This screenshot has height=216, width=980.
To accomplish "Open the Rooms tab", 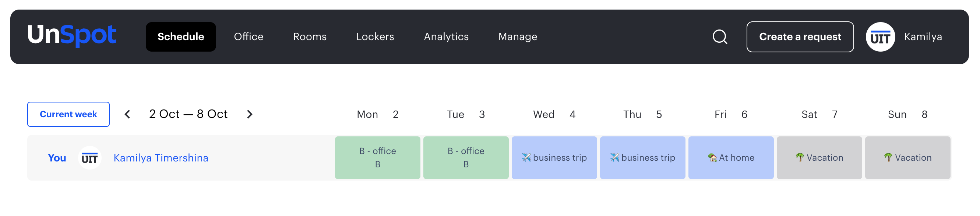I will (x=310, y=37).
